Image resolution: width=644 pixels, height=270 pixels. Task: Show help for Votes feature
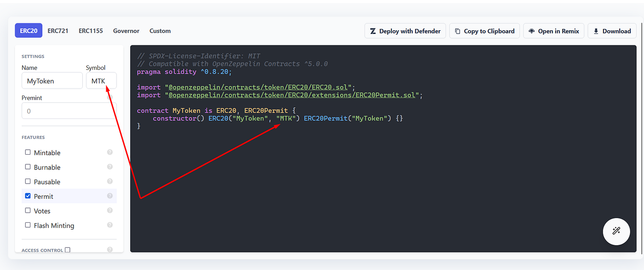[x=110, y=210]
